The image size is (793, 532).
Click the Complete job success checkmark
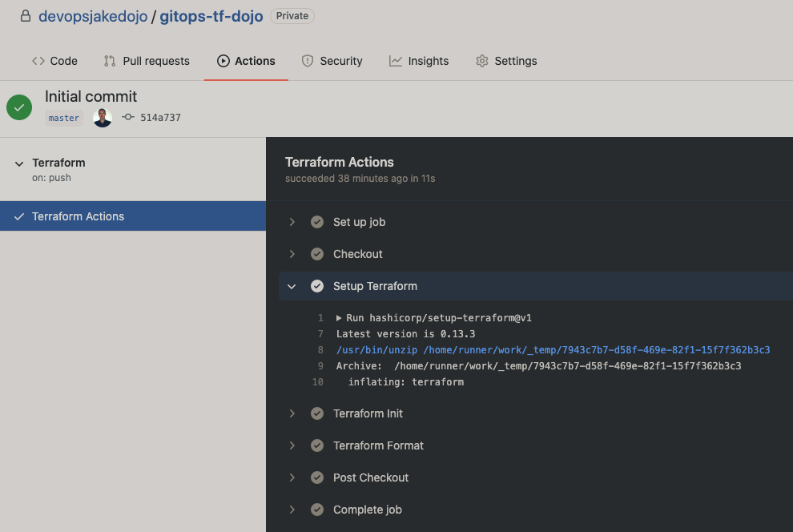(x=317, y=510)
